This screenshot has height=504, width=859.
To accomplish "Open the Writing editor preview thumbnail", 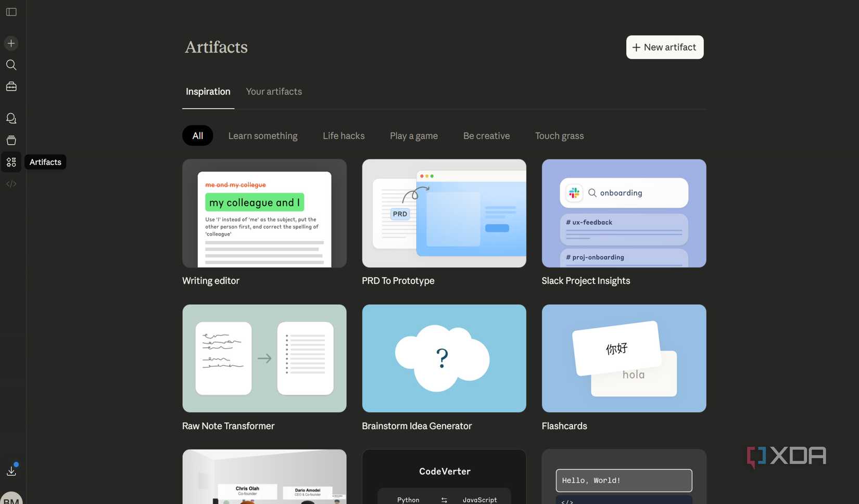I will 264,213.
